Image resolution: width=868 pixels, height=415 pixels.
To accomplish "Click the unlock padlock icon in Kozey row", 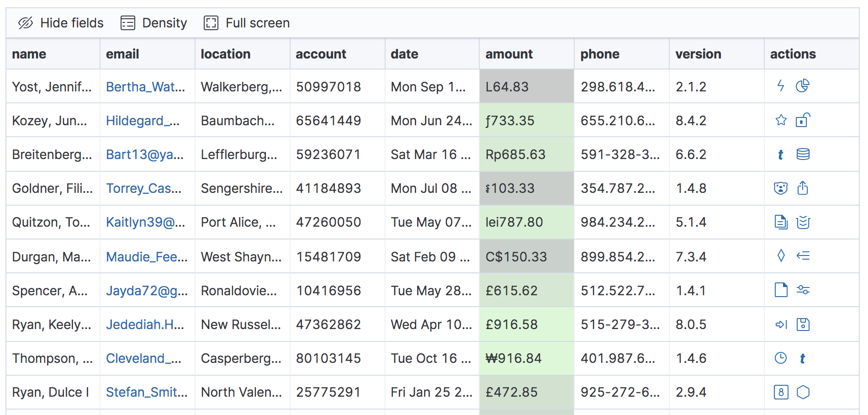I will [803, 120].
